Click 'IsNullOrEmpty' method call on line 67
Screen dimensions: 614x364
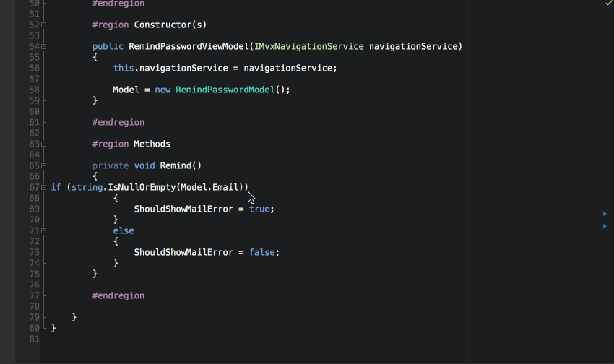(142, 188)
